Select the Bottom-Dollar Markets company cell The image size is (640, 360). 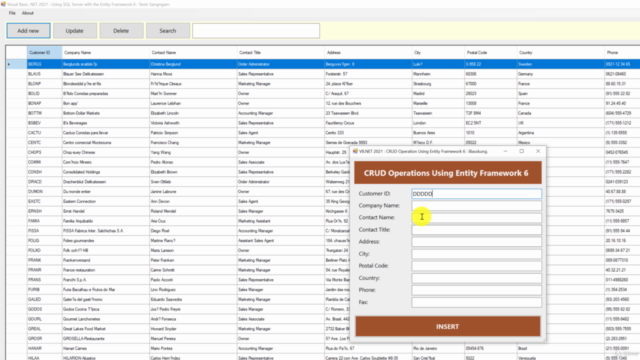(106, 113)
